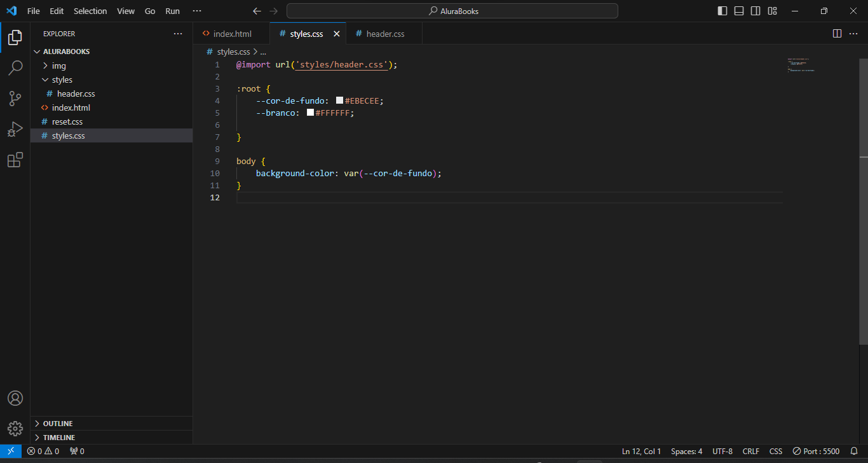Click Spaces: 4 indentation setting
This screenshot has width=868, height=463.
(x=686, y=451)
